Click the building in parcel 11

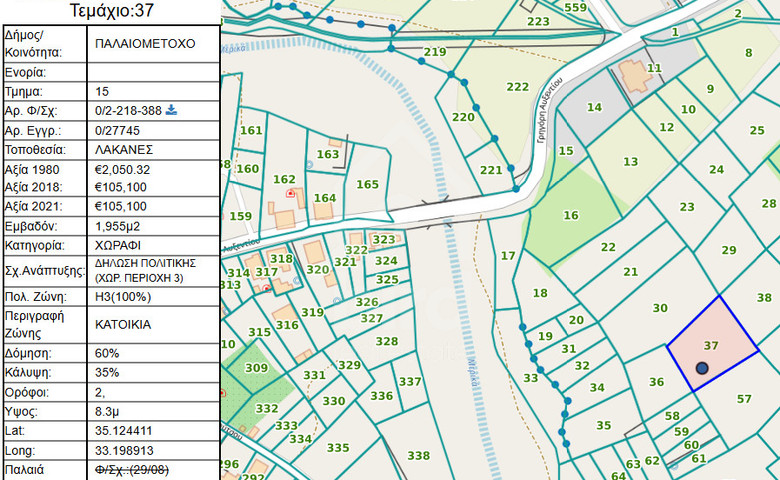(634, 76)
